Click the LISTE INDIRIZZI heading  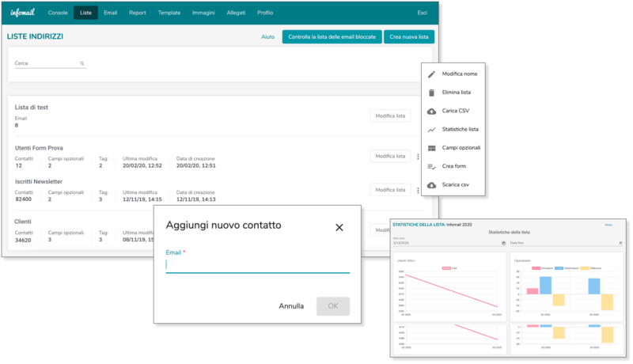pos(35,36)
